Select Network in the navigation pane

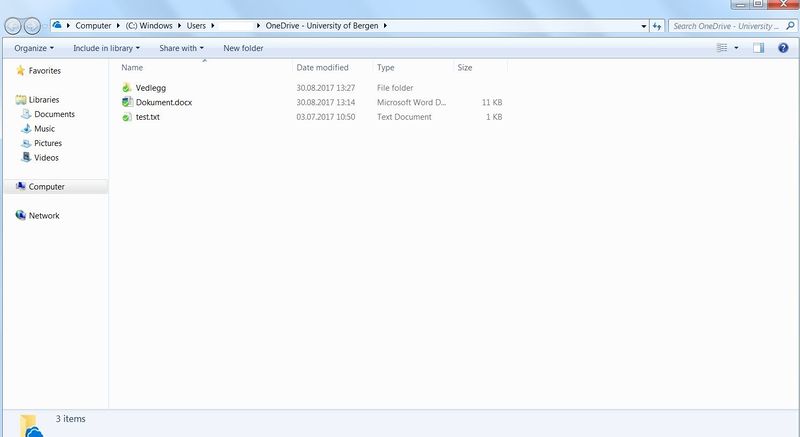44,216
